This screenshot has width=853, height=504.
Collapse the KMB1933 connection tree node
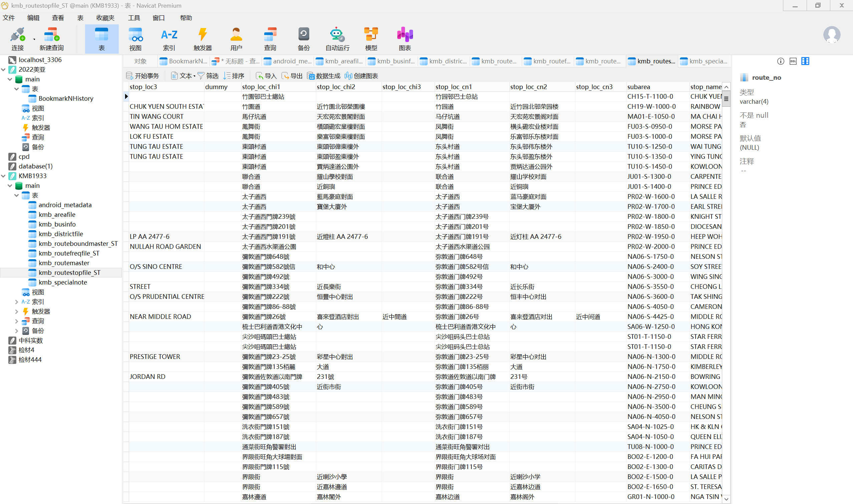tap(3, 176)
